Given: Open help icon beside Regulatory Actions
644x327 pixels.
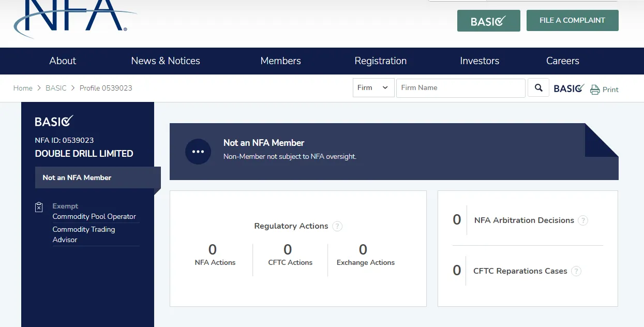Looking at the screenshot, I should tap(337, 226).
